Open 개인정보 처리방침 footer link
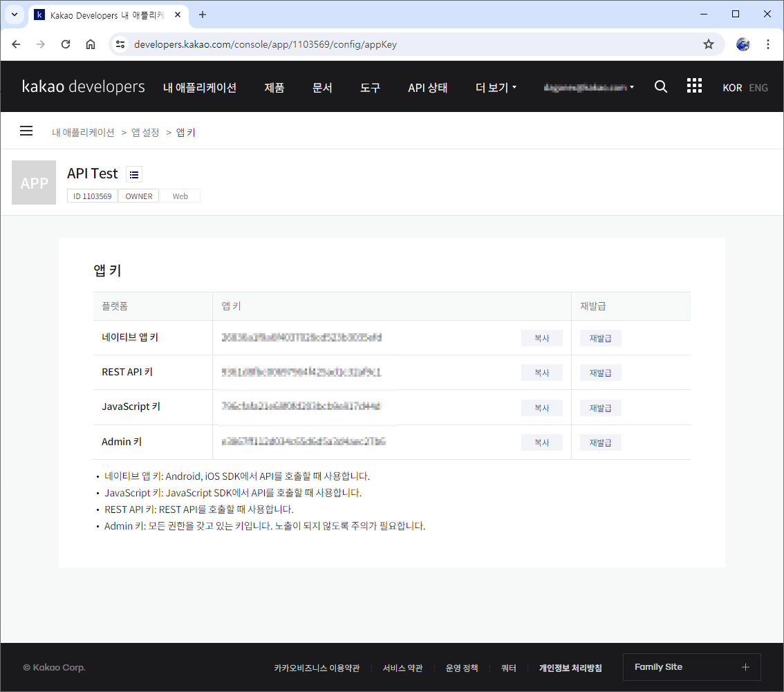This screenshot has height=692, width=784. click(x=570, y=668)
